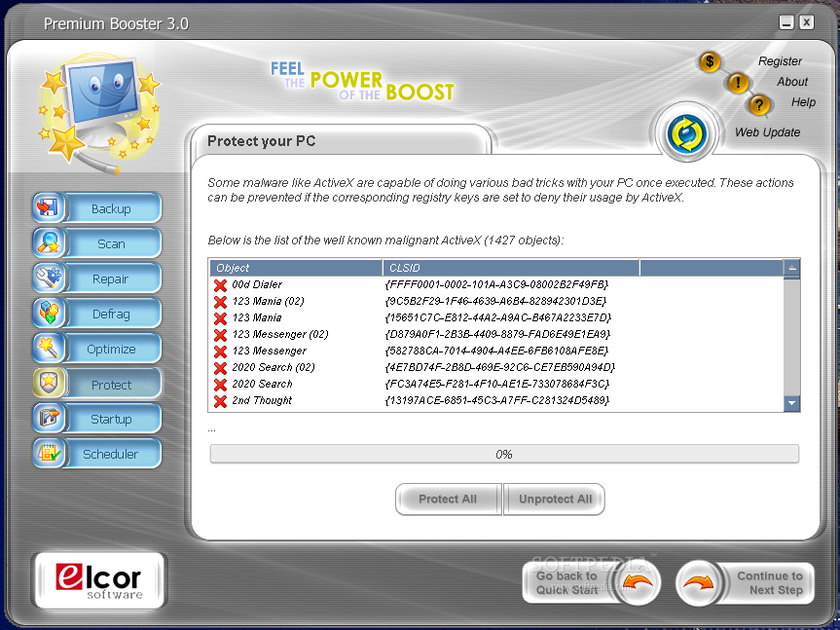Toggle red X beside the 123 Mania row without (02)

pos(220,318)
